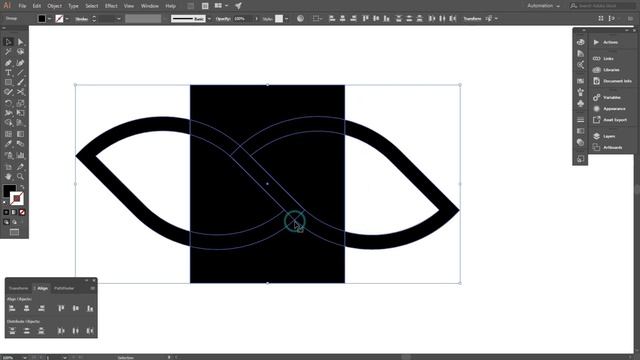This screenshot has width=640, height=360.
Task: Select the Direct Selection tool
Action: pyautogui.click(x=20, y=42)
